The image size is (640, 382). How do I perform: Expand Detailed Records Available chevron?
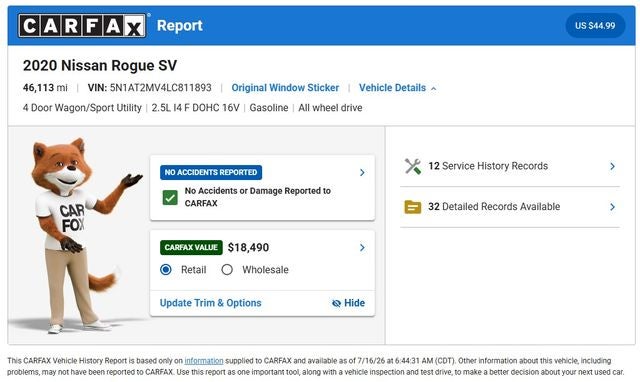612,207
